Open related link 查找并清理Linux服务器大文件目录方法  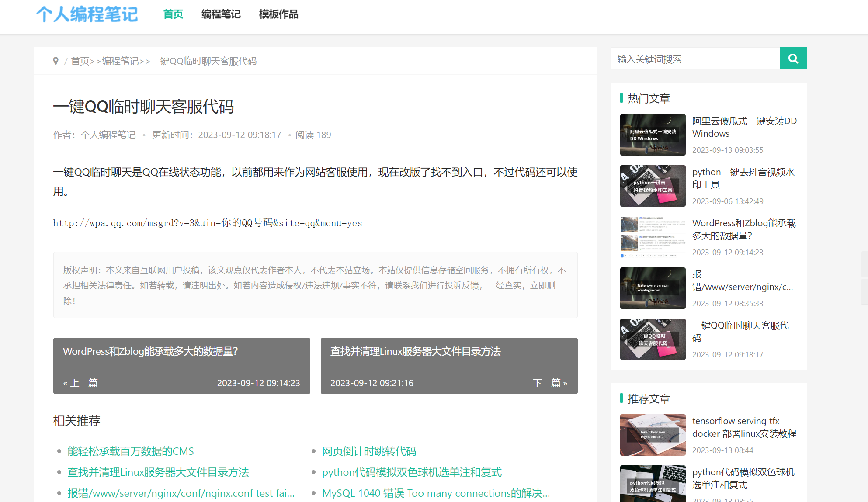coord(158,472)
